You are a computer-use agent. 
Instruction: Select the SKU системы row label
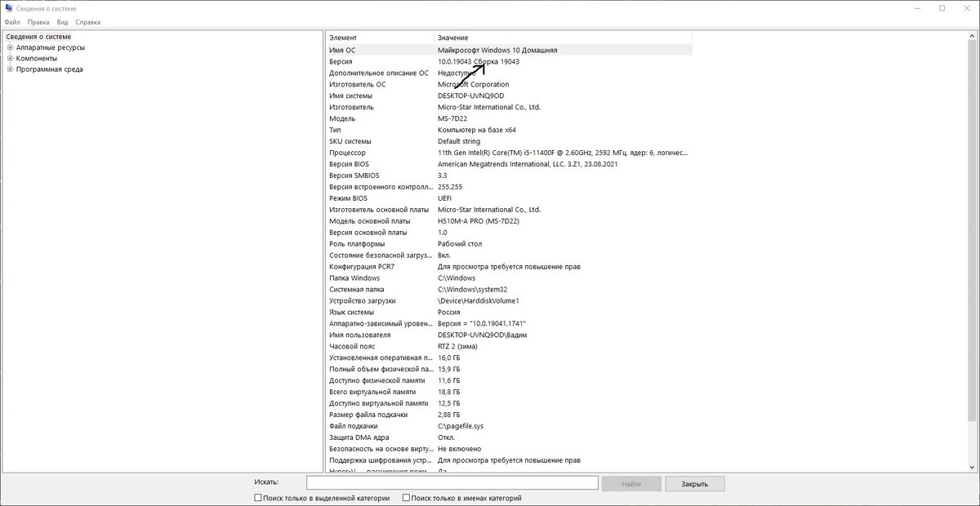tap(350, 141)
